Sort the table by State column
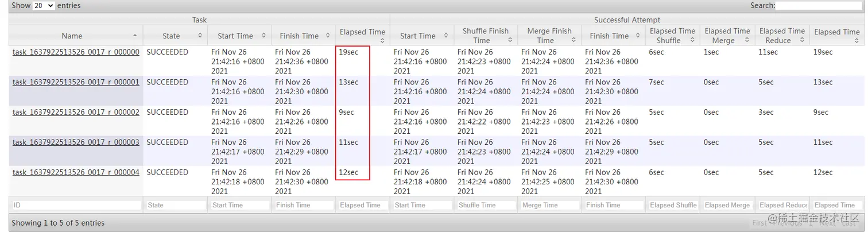The height and width of the screenshot is (232, 868). click(175, 36)
